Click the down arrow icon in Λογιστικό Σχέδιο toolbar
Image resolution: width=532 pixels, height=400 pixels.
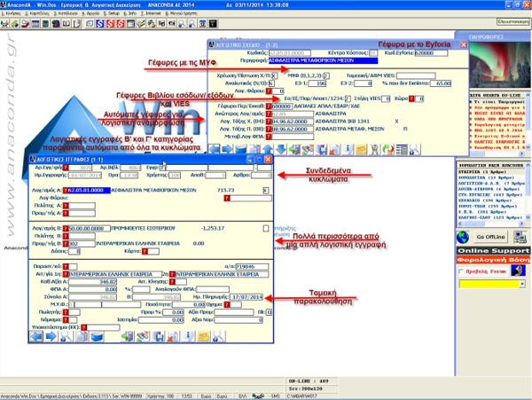coord(281,149)
